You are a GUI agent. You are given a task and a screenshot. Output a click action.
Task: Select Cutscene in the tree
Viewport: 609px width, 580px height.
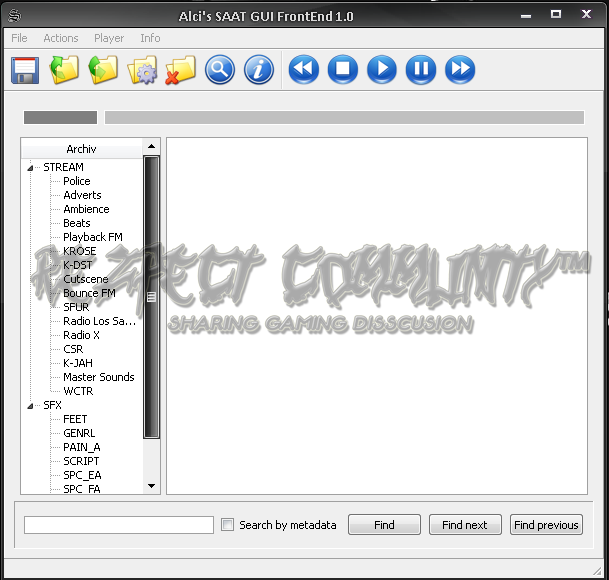(x=86, y=279)
